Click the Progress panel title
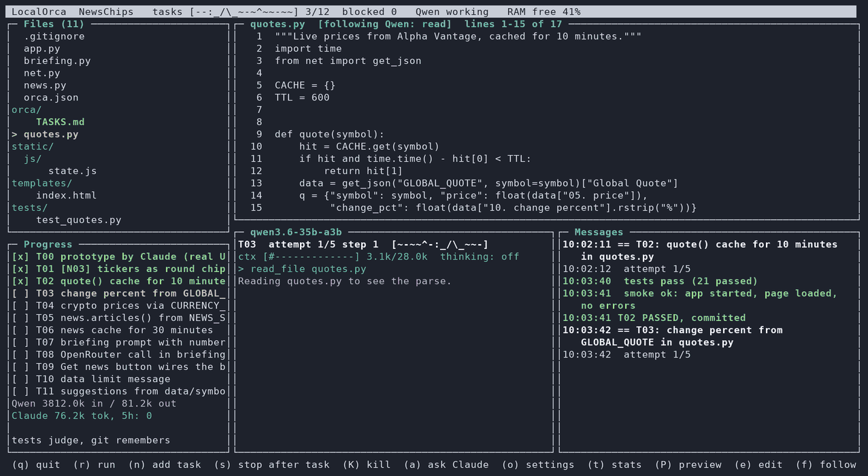Viewport: 868px width, 476px height. pos(48,244)
